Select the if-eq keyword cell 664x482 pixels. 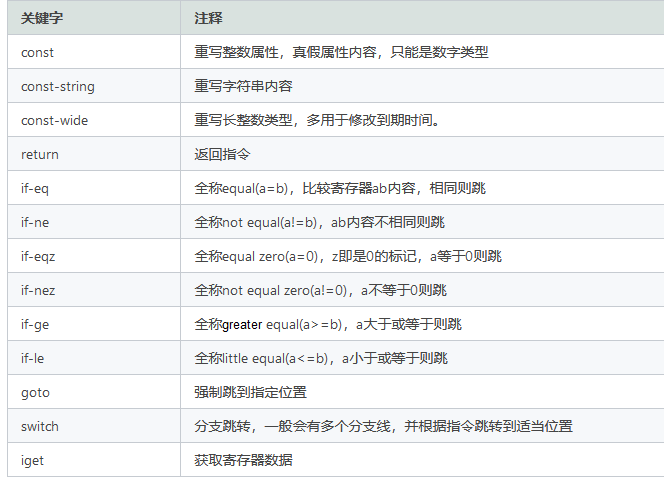click(x=36, y=188)
